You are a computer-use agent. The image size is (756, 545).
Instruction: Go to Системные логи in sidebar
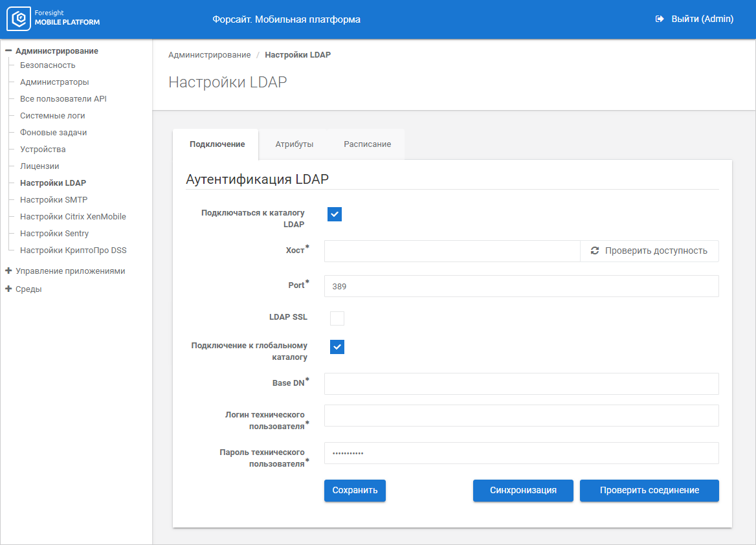click(x=52, y=116)
